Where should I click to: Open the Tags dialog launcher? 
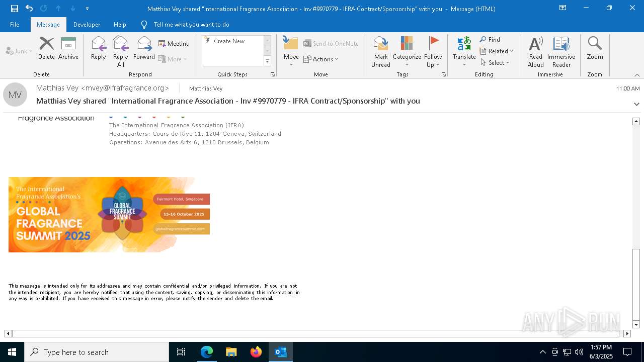point(444,74)
